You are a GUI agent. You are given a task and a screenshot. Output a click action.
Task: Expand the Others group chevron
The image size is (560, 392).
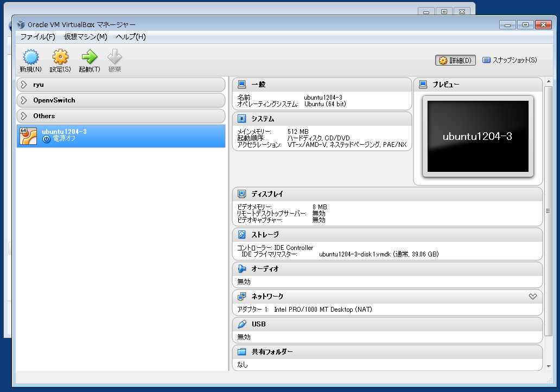point(24,116)
